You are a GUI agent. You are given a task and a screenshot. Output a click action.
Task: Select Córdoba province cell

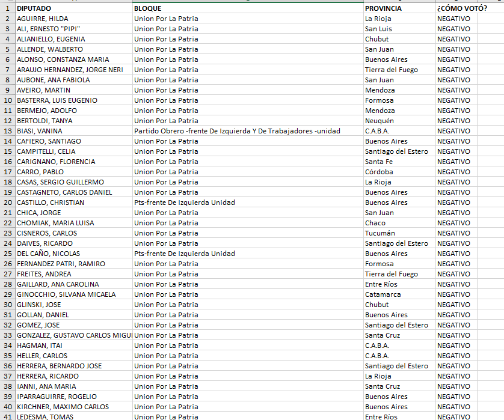399,172
